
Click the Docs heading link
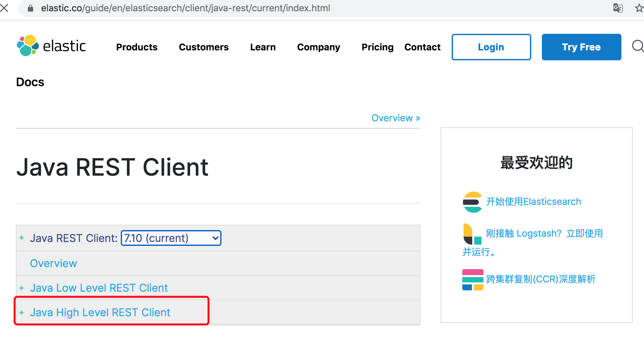(x=30, y=82)
